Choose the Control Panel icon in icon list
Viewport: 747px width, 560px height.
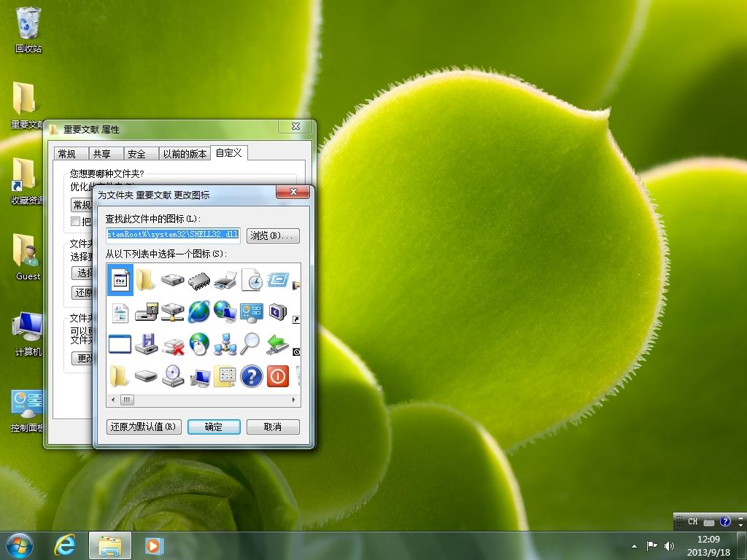[x=252, y=312]
